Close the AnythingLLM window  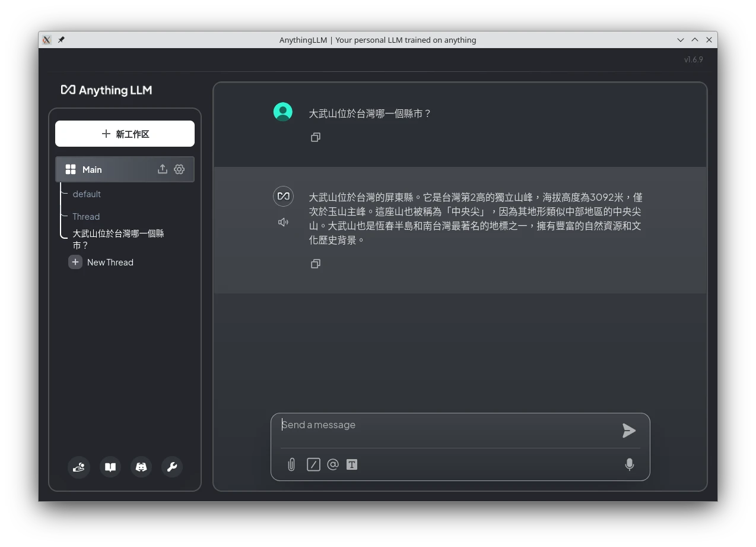(709, 40)
